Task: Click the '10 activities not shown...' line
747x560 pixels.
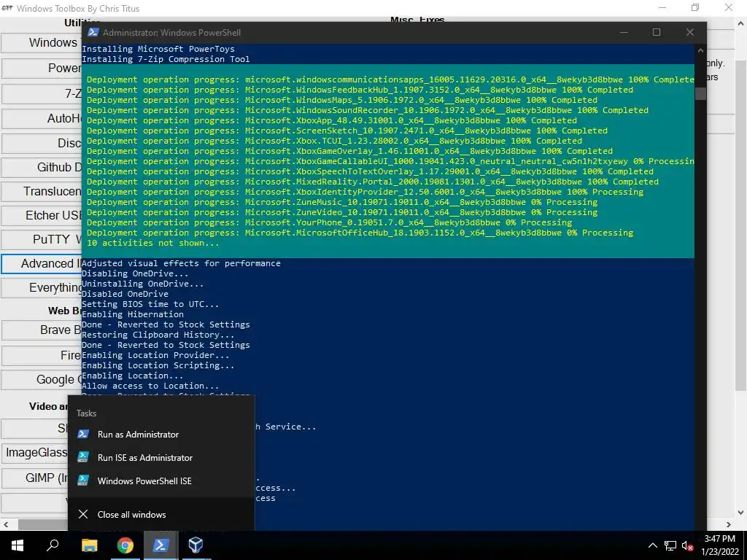Action: point(153,243)
